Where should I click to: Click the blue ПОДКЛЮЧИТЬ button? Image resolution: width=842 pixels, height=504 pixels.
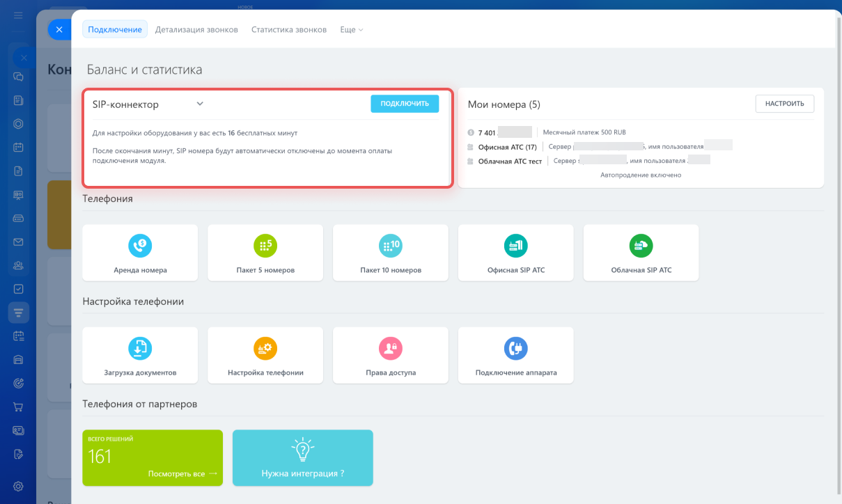[405, 104]
